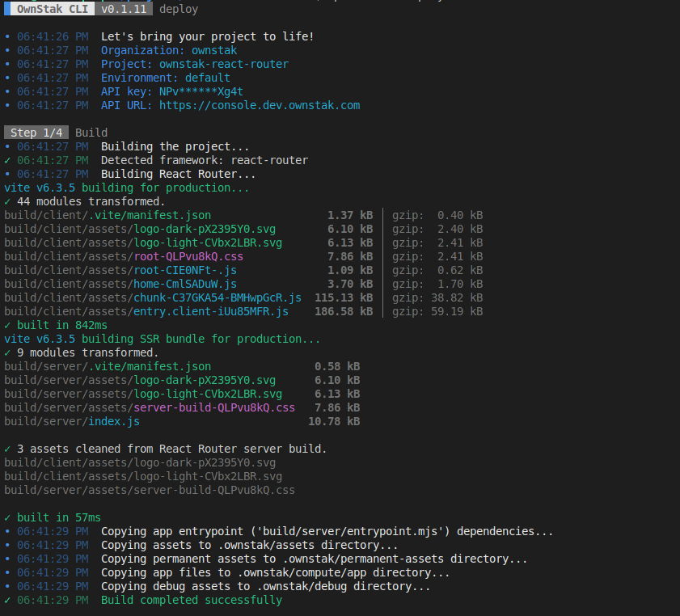Click gray logo-light-CVbx2LBR.svg in cleaned assets list
The height and width of the screenshot is (616, 680).
tap(143, 477)
